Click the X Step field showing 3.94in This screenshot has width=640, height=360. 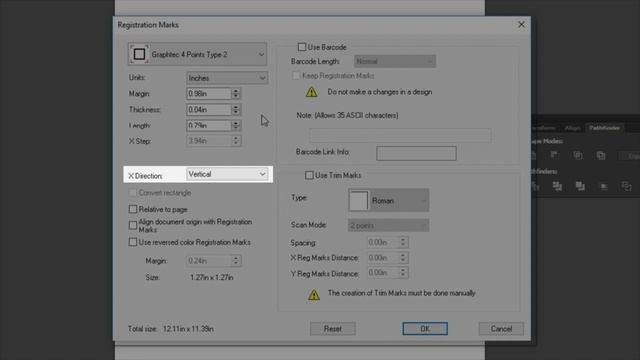[209, 141]
